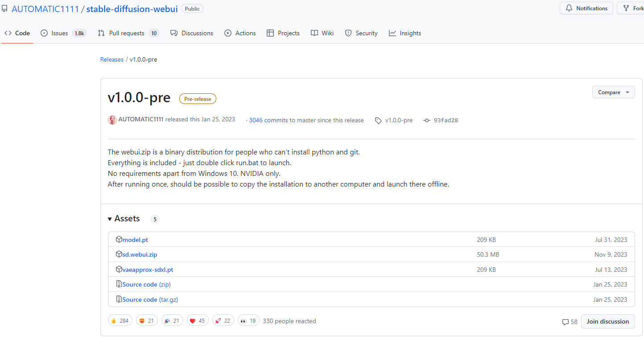Click the v1.0.0-pre release title
The image size is (644, 337).
(x=139, y=97)
